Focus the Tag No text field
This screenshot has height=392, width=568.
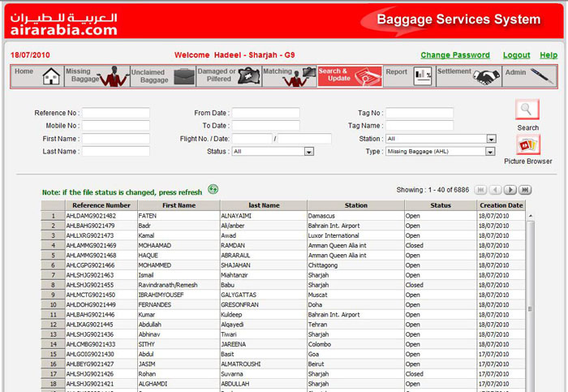click(418, 113)
